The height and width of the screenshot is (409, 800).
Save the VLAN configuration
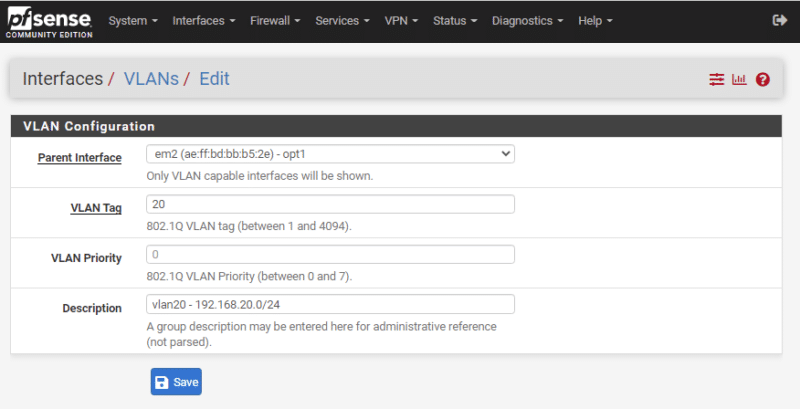[176, 382]
